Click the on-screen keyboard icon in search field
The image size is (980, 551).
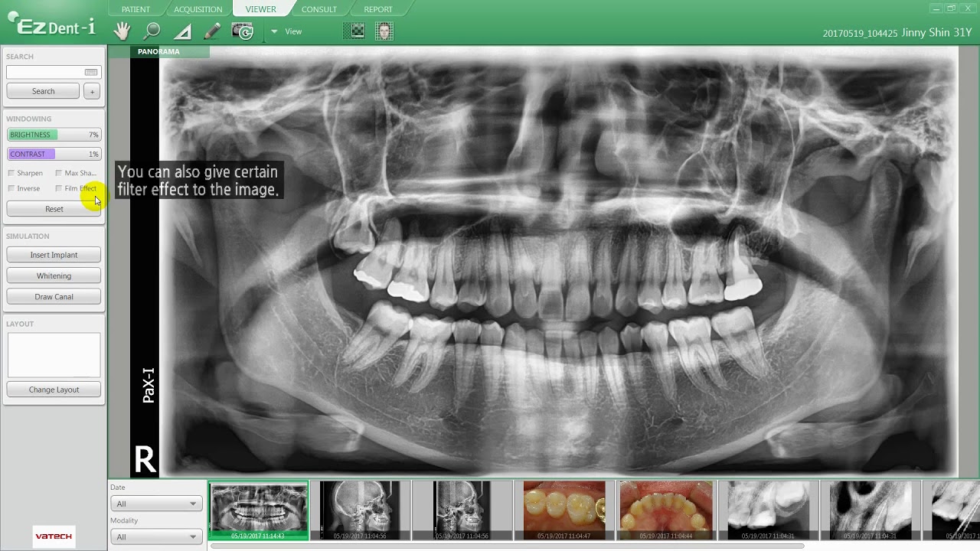91,72
